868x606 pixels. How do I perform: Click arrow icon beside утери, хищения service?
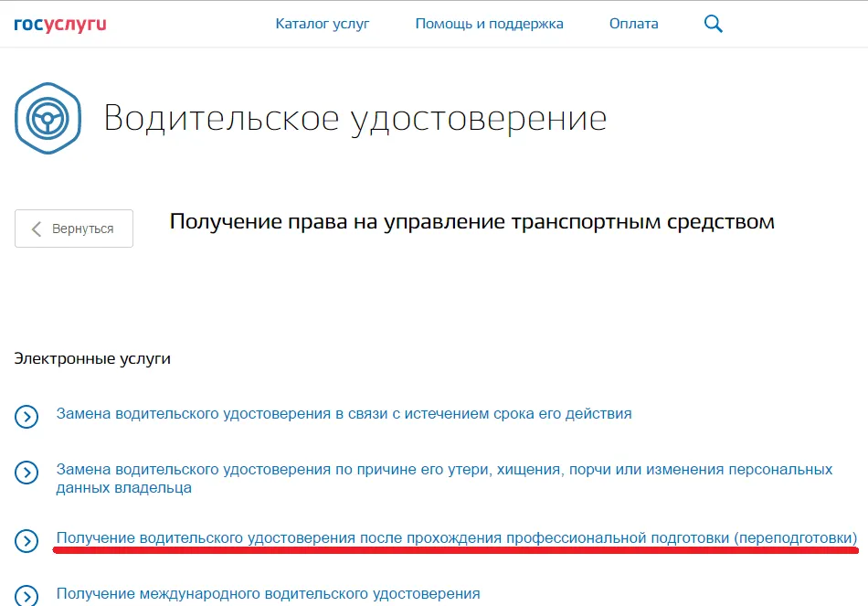pos(26,473)
